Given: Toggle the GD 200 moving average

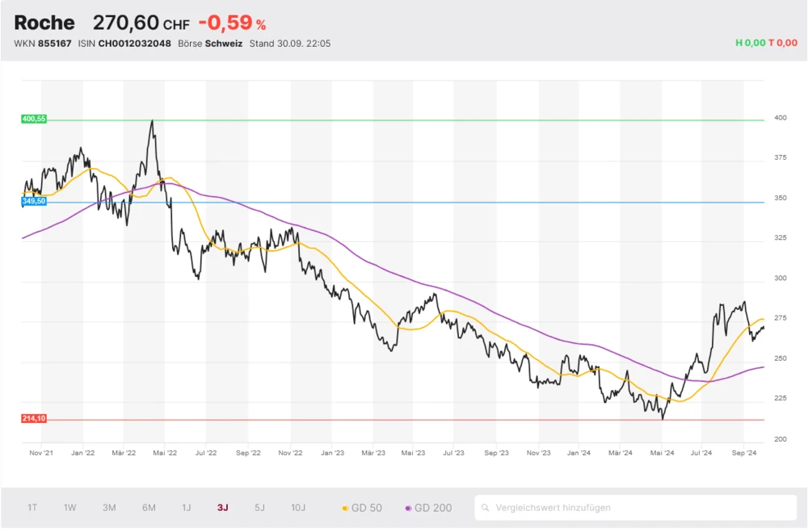Looking at the screenshot, I should (x=428, y=508).
